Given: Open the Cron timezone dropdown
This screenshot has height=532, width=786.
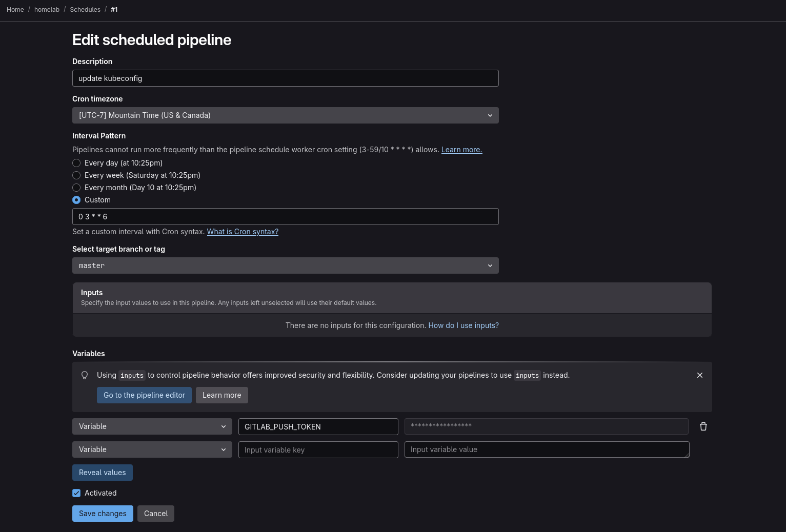Looking at the screenshot, I should click(x=286, y=115).
